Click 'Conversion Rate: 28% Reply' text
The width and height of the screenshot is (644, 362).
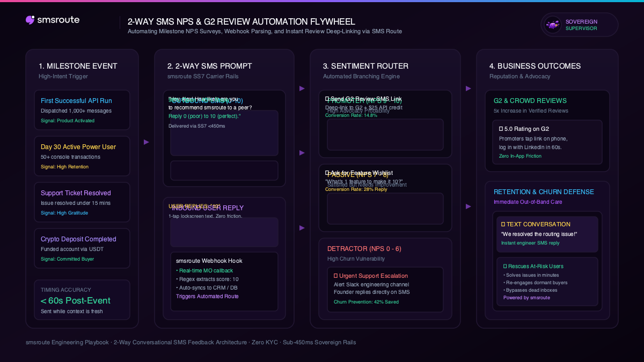tap(356, 189)
